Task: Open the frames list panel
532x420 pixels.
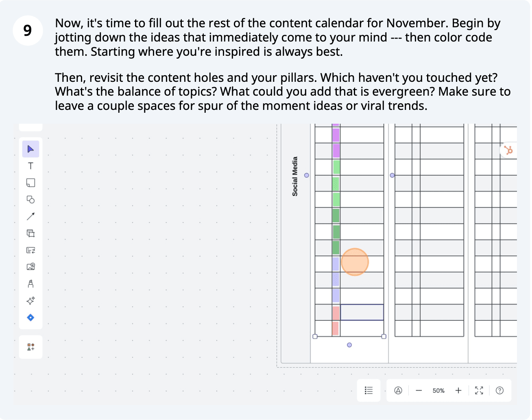Action: point(368,391)
